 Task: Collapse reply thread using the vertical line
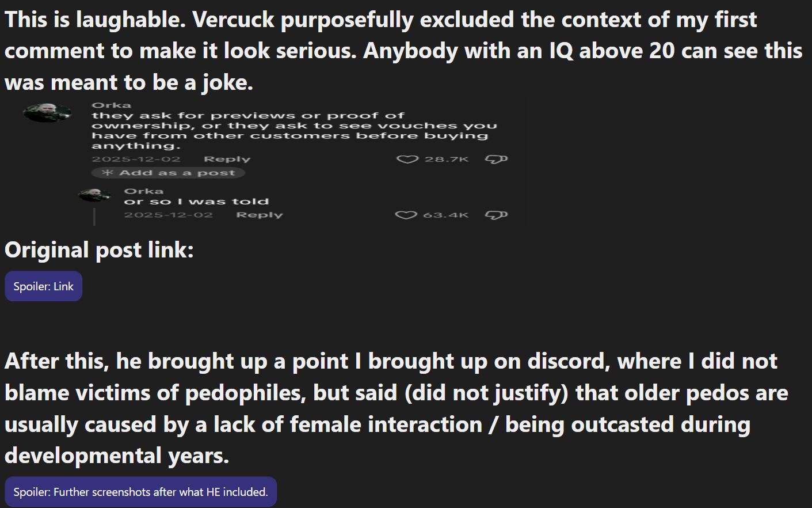click(x=94, y=217)
